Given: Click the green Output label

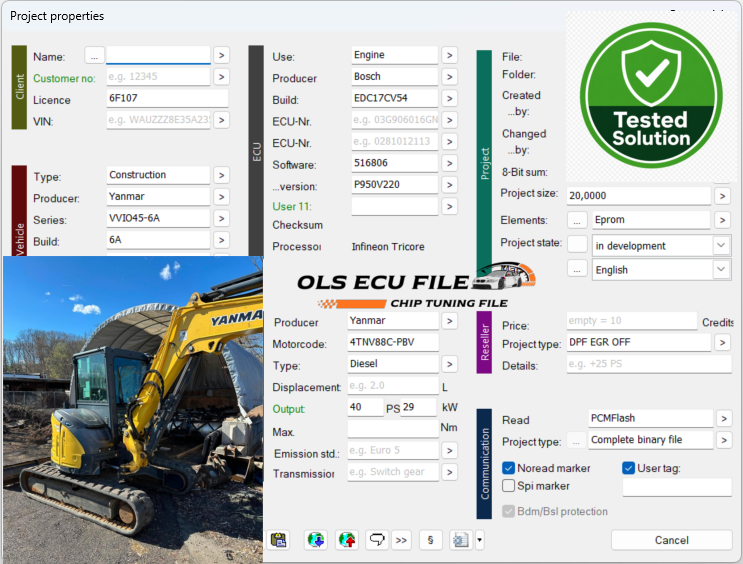Looking at the screenshot, I should (289, 409).
